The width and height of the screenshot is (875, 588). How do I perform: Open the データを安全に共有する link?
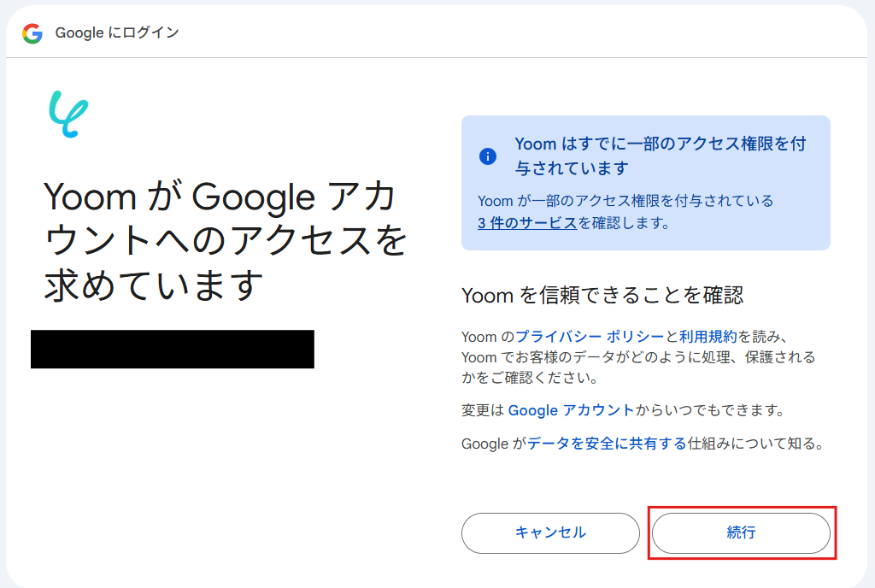(607, 444)
